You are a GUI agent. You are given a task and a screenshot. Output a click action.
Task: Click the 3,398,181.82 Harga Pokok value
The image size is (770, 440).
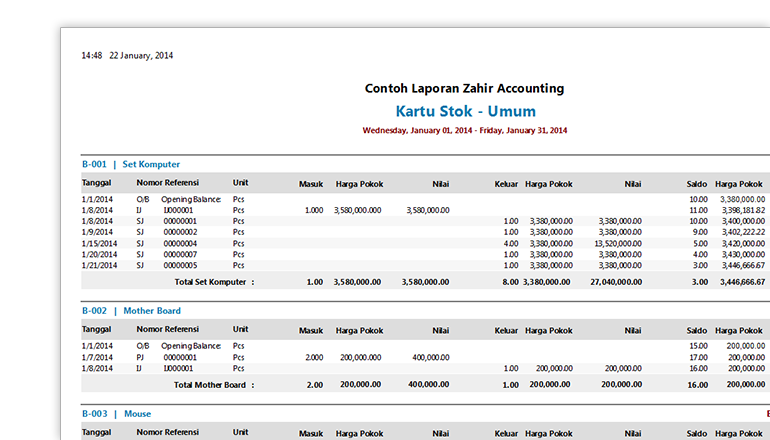742,210
